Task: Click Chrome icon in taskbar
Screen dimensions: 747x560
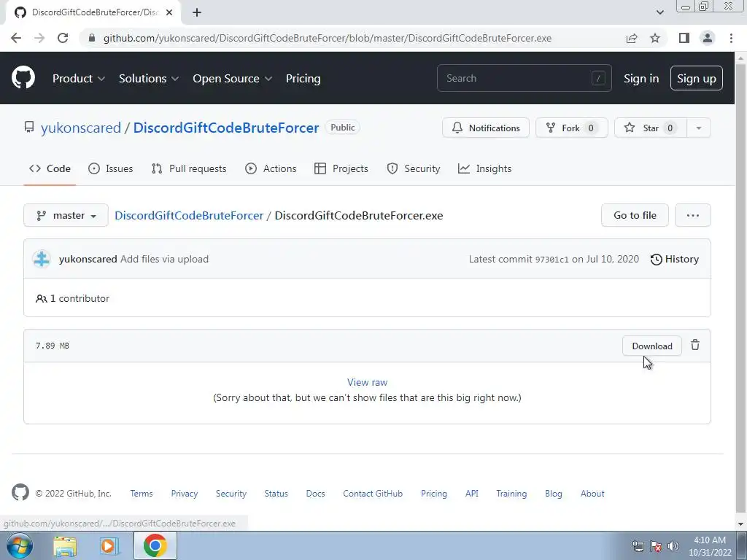Action: tap(155, 545)
